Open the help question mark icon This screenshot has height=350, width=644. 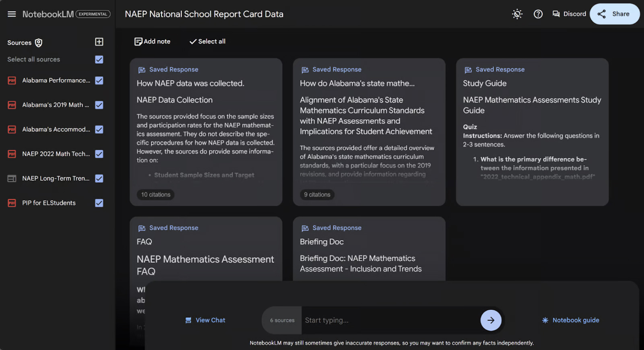[538, 14]
